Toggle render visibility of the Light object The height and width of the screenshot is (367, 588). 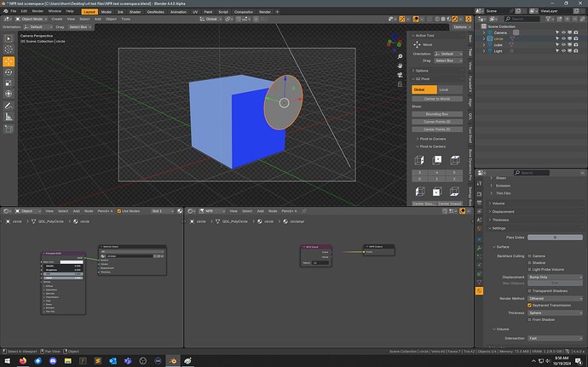(575, 51)
